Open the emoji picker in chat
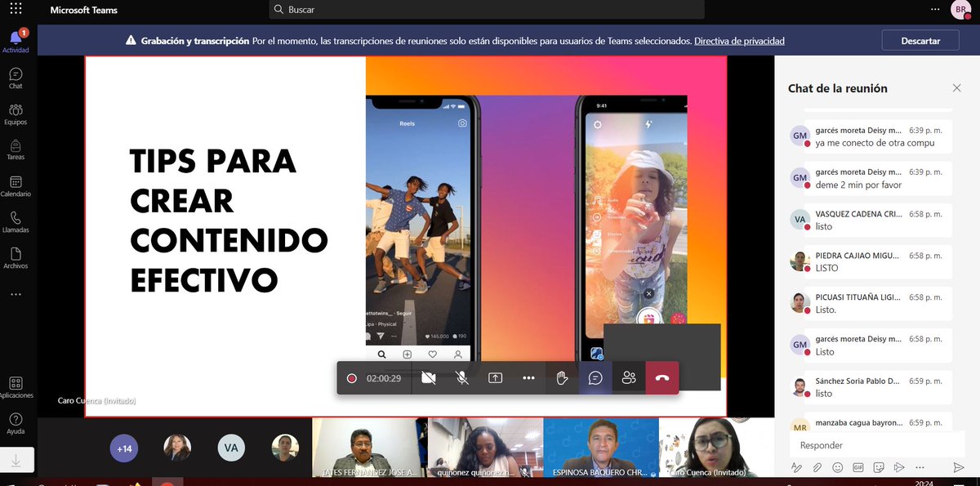This screenshot has width=980, height=486. 837,467
